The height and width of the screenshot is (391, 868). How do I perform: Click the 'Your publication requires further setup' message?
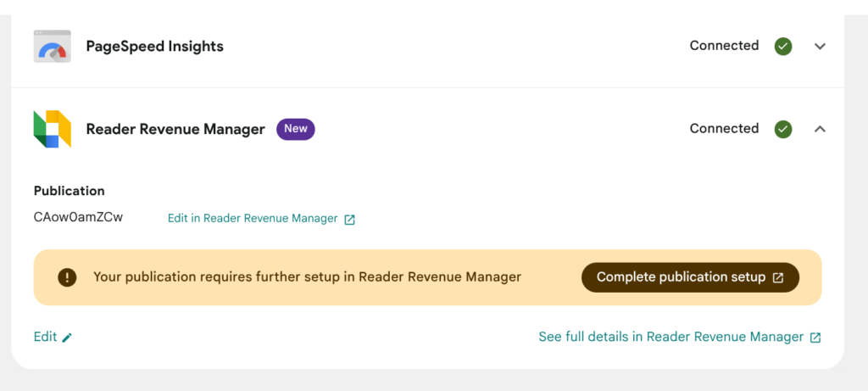307,276
